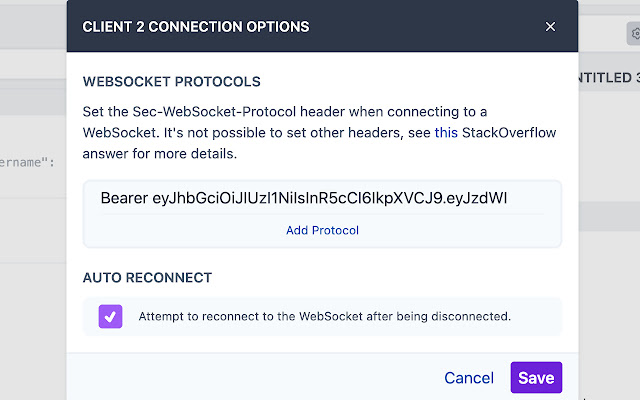Close the Client 2 Connection Options dialog

(550, 27)
